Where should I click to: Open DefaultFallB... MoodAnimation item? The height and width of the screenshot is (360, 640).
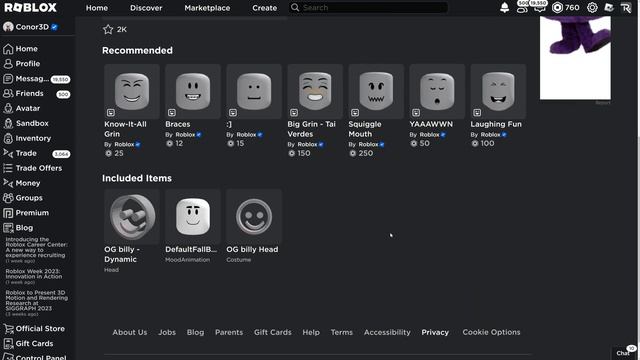193,217
